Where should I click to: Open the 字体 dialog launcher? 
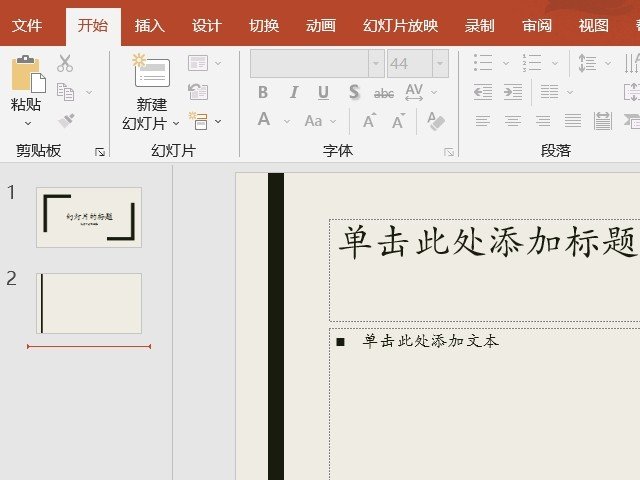pos(449,152)
